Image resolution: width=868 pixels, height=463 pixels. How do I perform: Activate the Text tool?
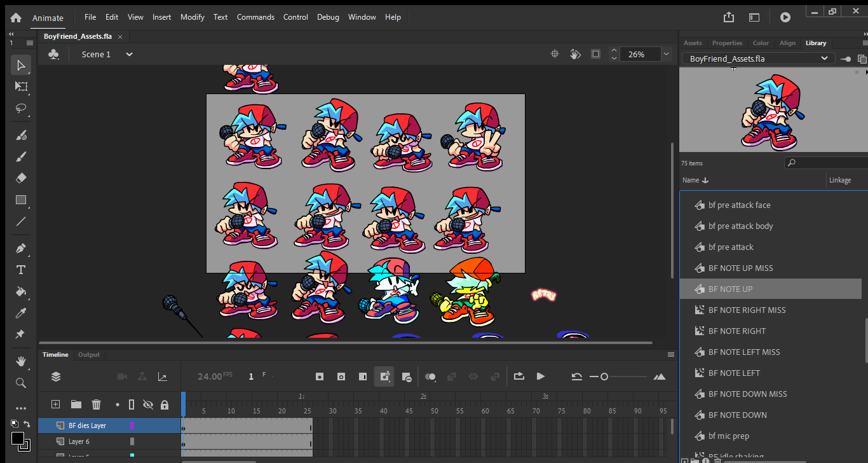(x=21, y=270)
